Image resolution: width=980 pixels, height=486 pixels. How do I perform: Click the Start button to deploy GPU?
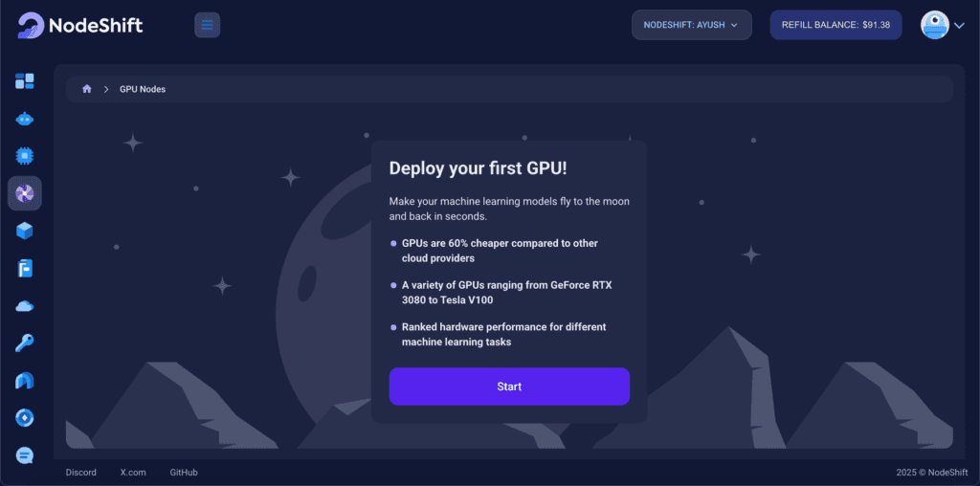point(509,387)
